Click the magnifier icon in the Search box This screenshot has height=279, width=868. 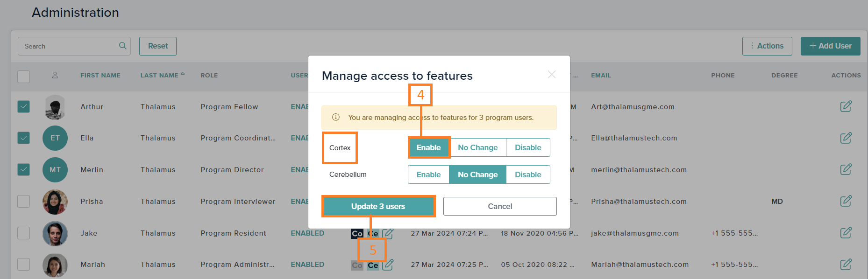click(123, 46)
